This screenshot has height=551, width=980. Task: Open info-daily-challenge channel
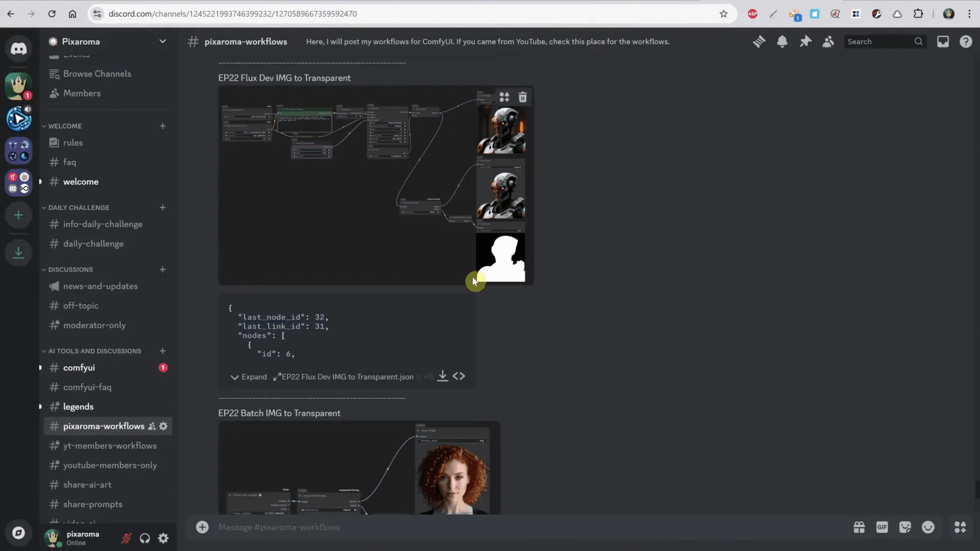point(108,224)
